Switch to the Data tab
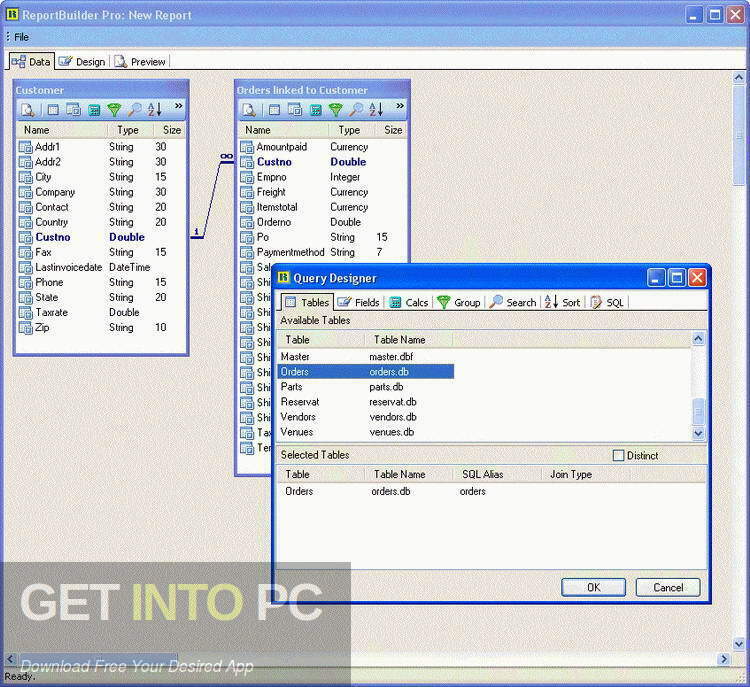Screen dimensions: 750x687 pos(31,62)
